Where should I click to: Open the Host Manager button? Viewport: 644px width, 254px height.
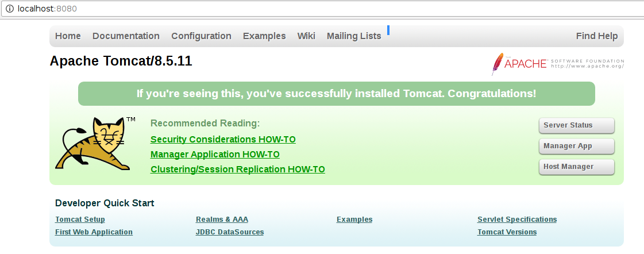coord(577,167)
